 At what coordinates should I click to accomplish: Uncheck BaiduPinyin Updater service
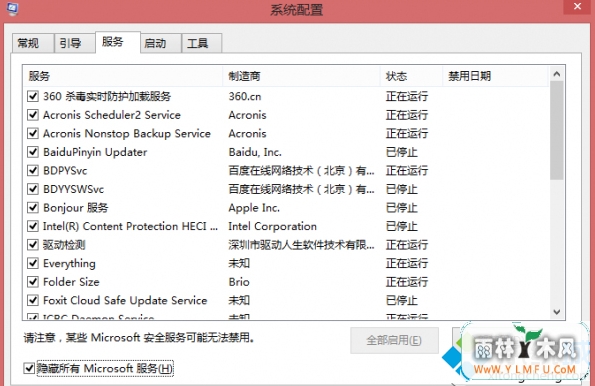point(33,152)
